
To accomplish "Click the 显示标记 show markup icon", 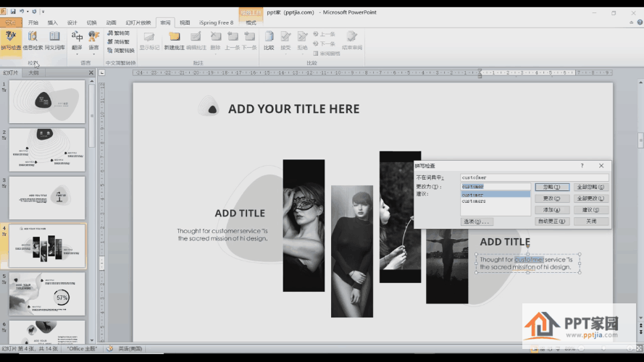I will (149, 41).
